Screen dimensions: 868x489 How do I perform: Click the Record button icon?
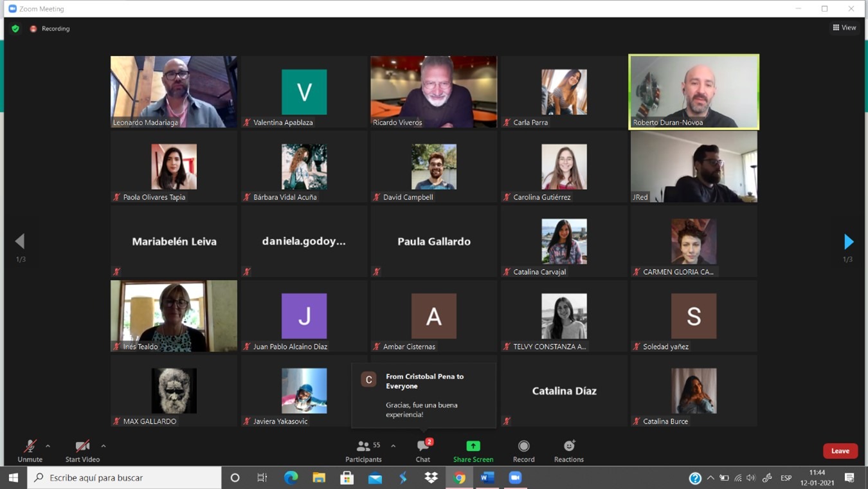click(523, 446)
